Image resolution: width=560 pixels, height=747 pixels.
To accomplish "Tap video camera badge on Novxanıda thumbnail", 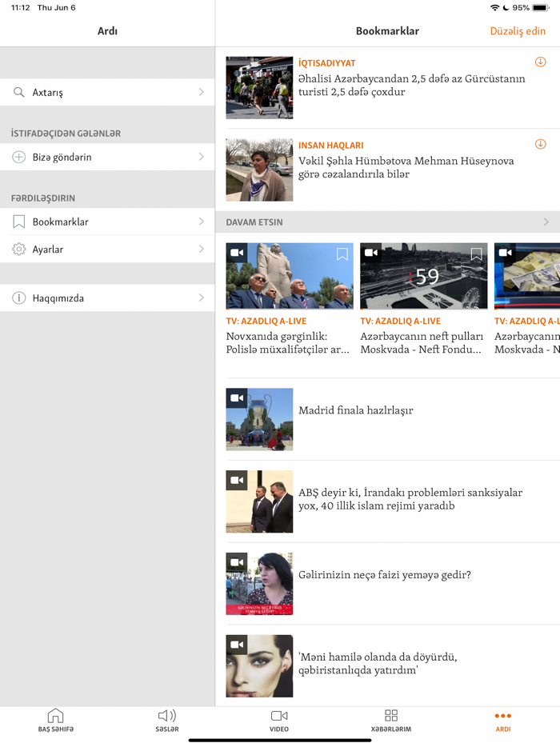I will [237, 253].
